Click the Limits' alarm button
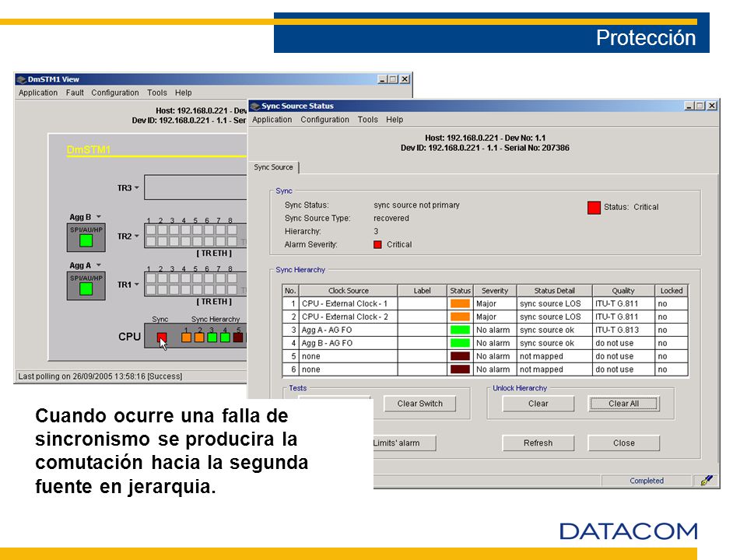Screen dimensions: 747x560 (404, 443)
